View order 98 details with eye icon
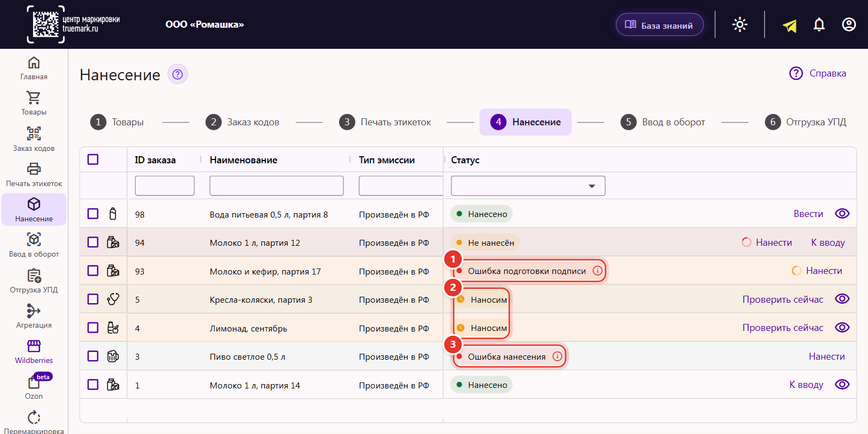868x434 pixels. click(842, 214)
